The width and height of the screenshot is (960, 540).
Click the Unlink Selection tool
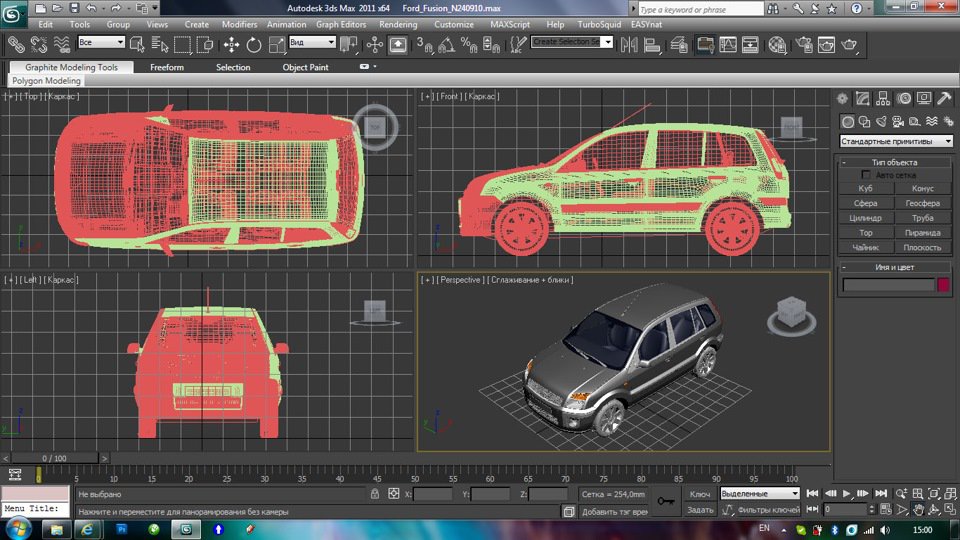point(39,44)
